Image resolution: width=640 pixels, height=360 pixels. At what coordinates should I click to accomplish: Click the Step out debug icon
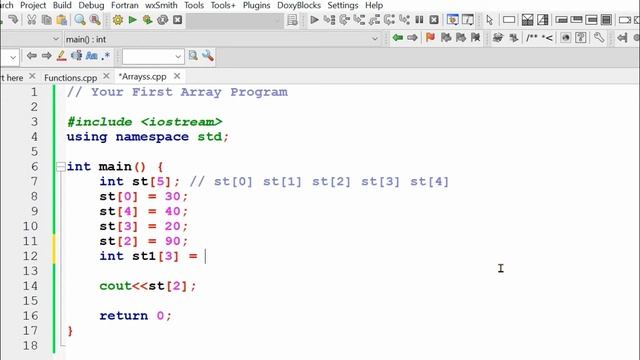click(x=374, y=20)
